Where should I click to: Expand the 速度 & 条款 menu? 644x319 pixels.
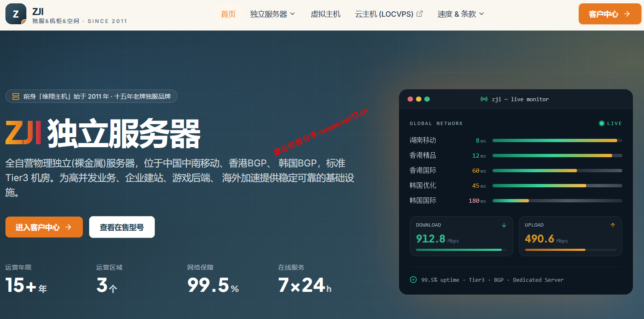coord(461,14)
